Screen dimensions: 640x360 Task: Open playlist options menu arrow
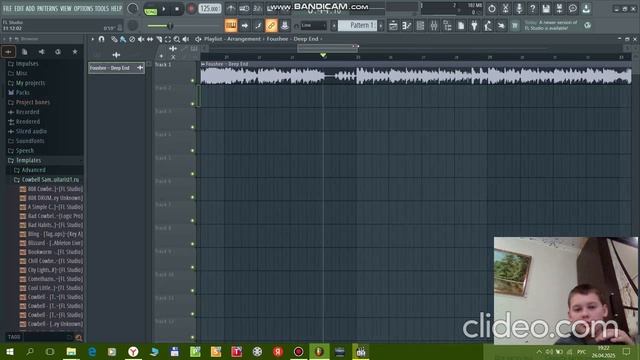tap(93, 39)
